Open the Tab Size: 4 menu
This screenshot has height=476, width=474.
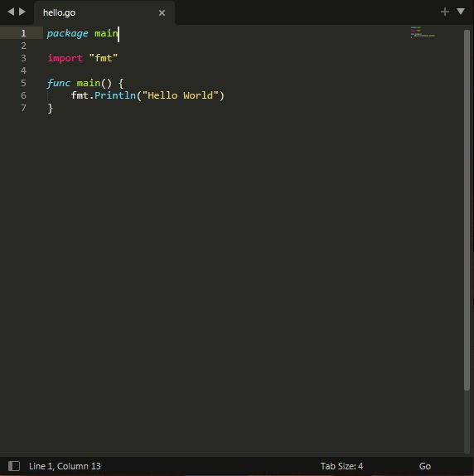coord(341,466)
